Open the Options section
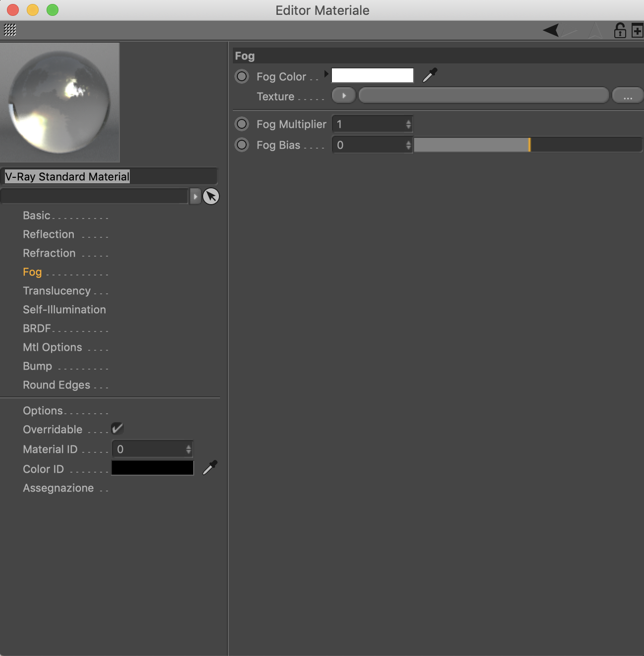 [x=43, y=411]
